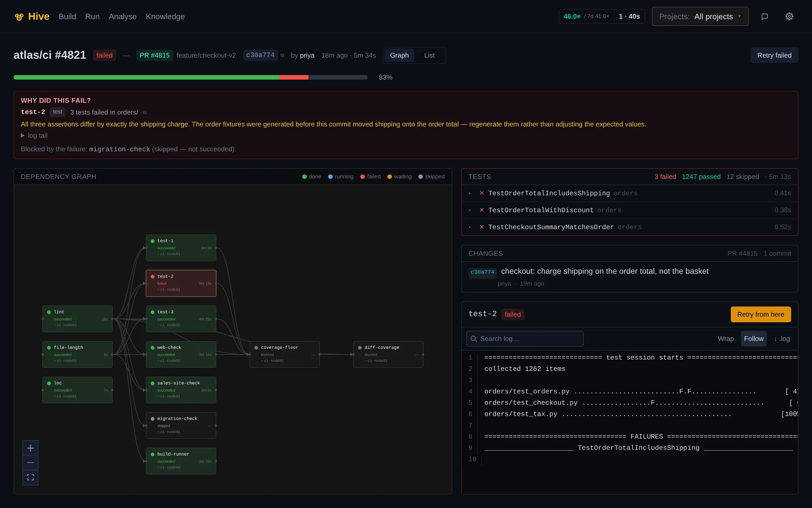
Task: Click the Search log input field
Action: point(525,339)
